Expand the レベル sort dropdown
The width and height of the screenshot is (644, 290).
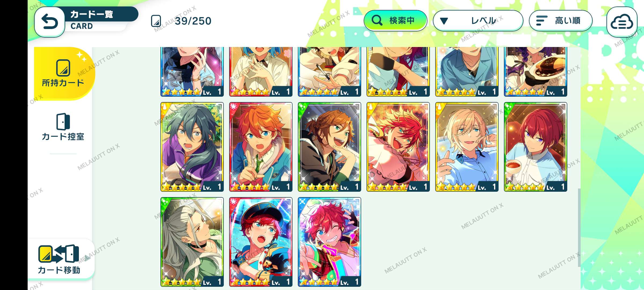click(478, 20)
